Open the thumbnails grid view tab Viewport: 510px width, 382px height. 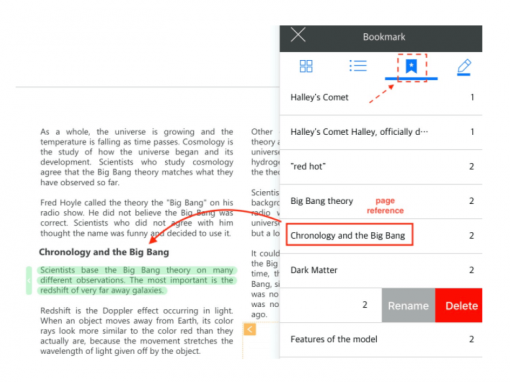point(306,66)
